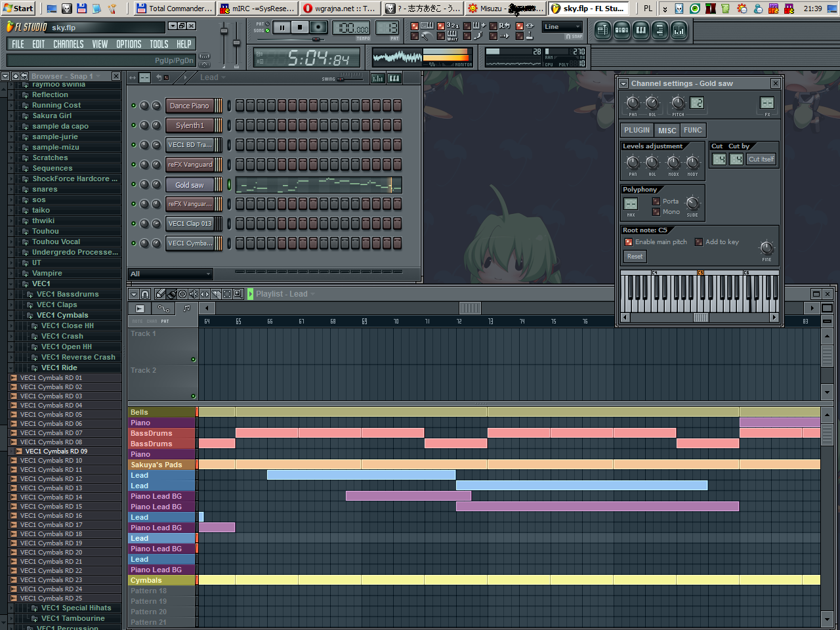Select the playlist pencil draw tool
This screenshot has height=630, width=840.
click(x=160, y=294)
